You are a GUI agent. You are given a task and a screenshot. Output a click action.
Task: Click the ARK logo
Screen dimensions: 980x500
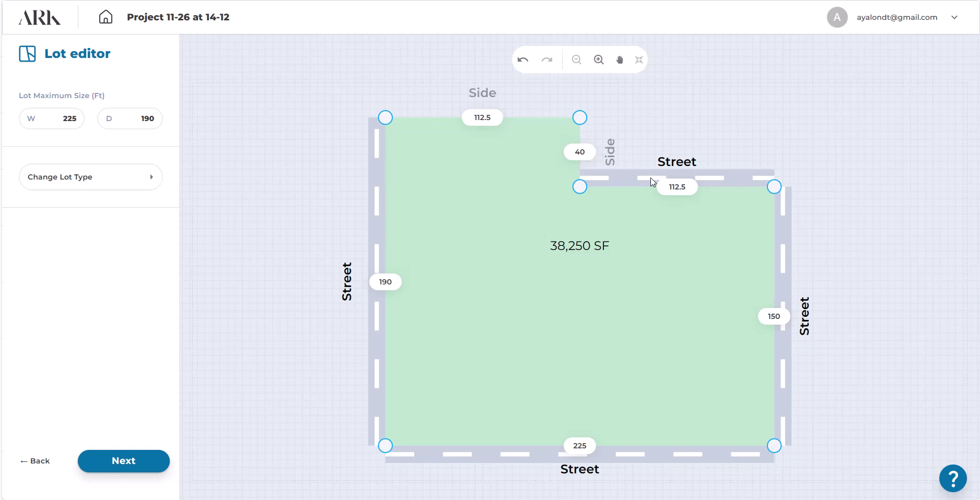[x=40, y=17]
